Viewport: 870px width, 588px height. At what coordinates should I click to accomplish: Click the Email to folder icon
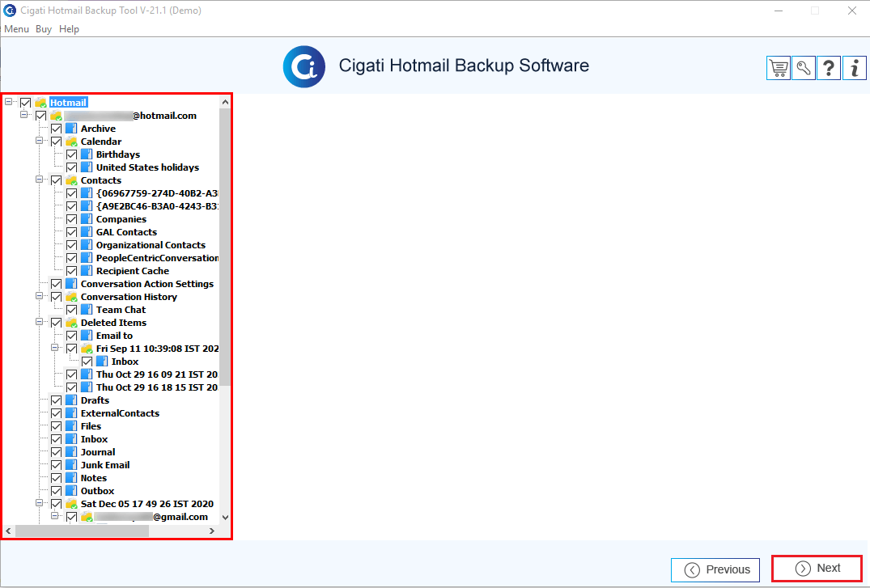(87, 336)
